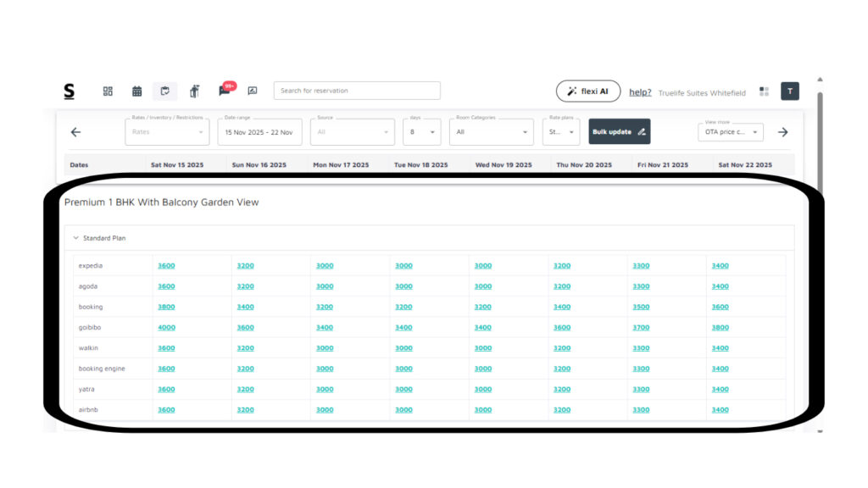Open the Room Categories dropdown
The height and width of the screenshot is (488, 868).
point(491,132)
